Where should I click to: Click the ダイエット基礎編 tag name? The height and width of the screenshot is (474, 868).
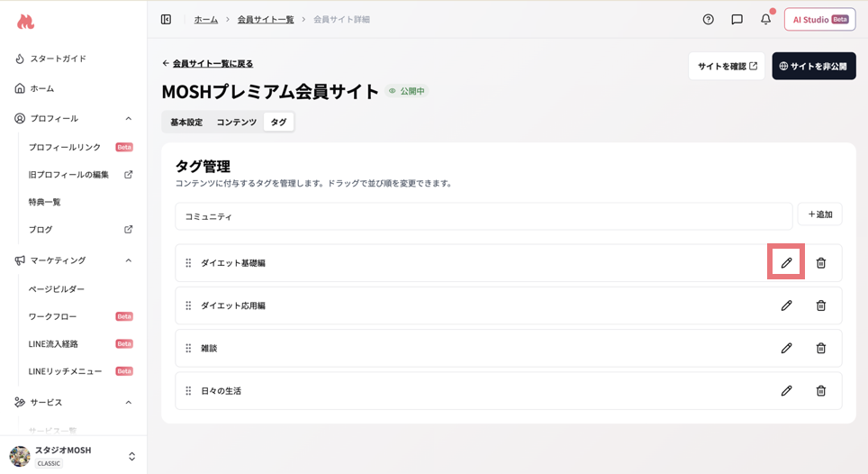(x=233, y=263)
